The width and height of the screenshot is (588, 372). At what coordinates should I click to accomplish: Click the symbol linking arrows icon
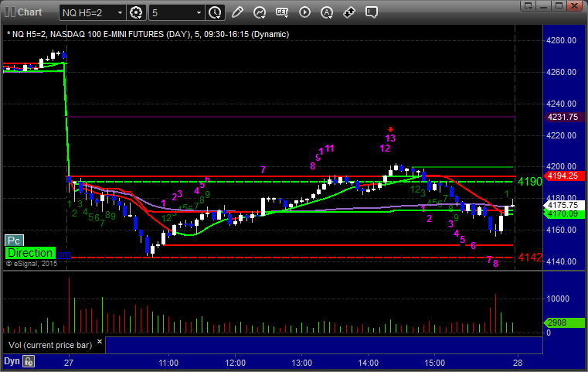(349, 12)
